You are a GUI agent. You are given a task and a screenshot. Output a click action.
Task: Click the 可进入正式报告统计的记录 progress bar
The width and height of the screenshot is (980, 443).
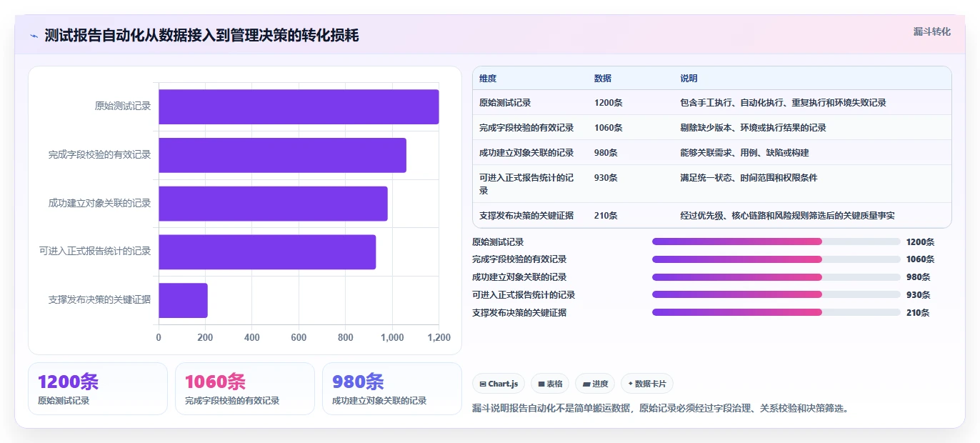click(776, 294)
